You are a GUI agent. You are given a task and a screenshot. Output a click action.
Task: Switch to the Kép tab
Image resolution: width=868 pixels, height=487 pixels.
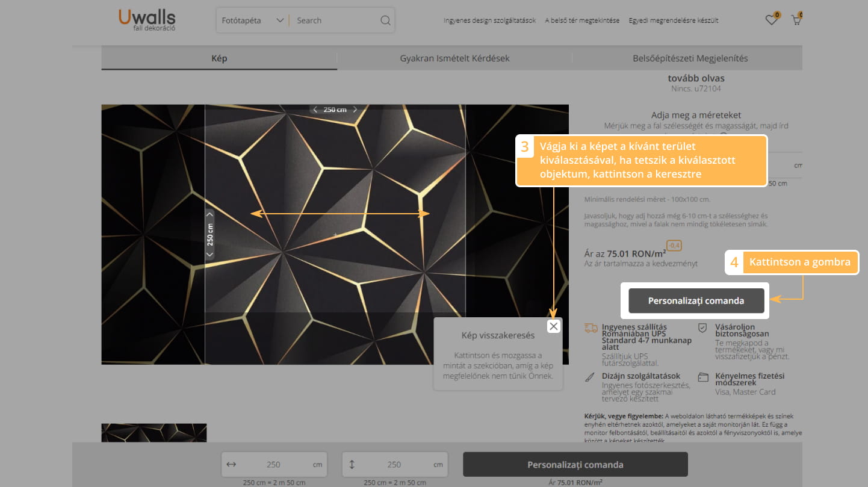(219, 58)
